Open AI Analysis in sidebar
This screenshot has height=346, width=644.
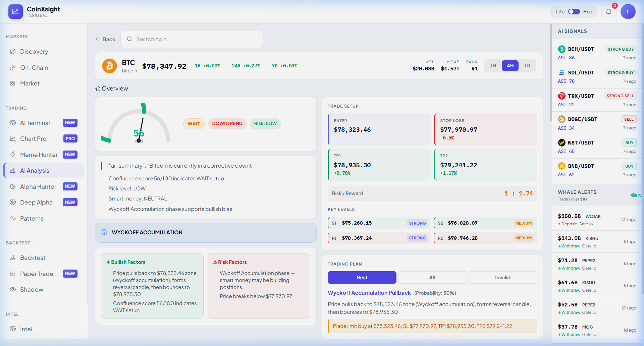(x=44, y=171)
